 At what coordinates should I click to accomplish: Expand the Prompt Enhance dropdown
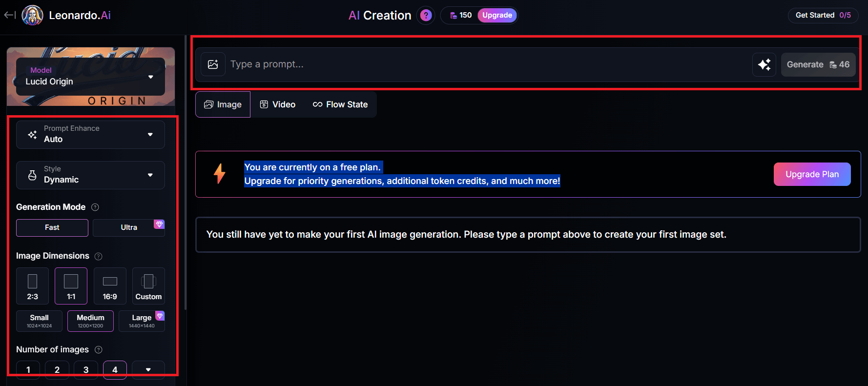pos(90,134)
